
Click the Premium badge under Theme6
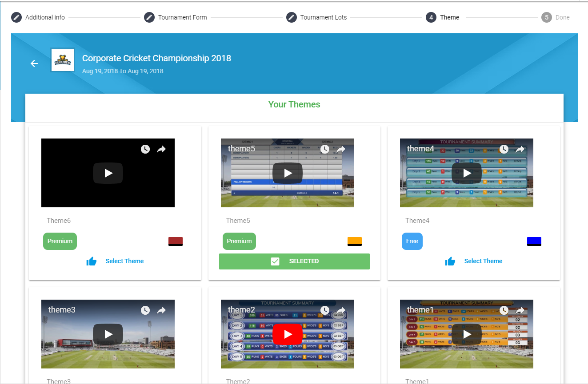[60, 241]
